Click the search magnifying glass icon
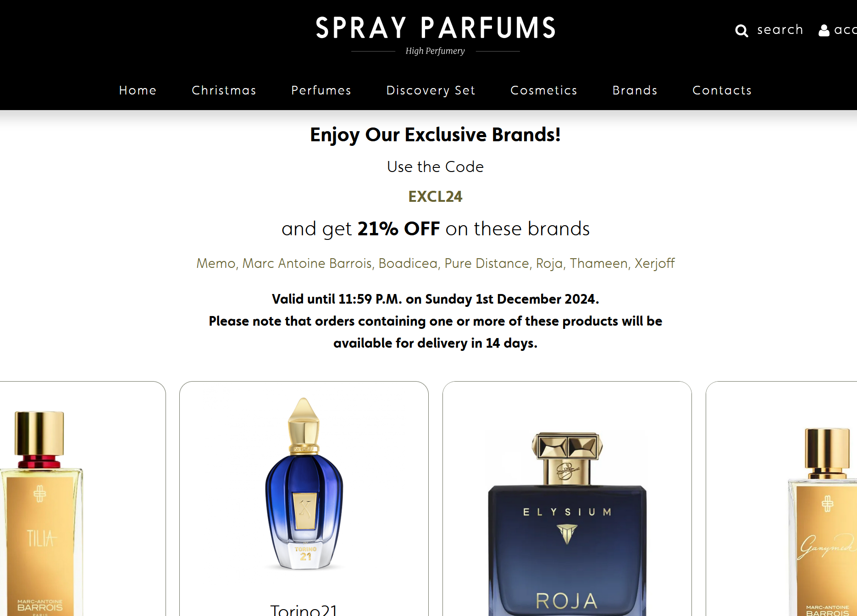Image resolution: width=857 pixels, height=616 pixels. tap(741, 31)
